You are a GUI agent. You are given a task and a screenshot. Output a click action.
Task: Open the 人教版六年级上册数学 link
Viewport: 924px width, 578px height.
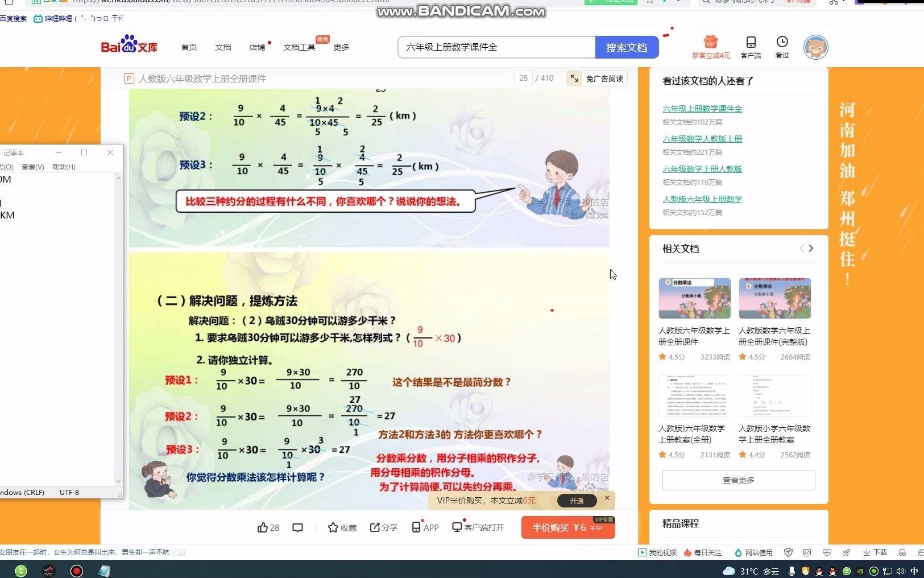click(702, 199)
